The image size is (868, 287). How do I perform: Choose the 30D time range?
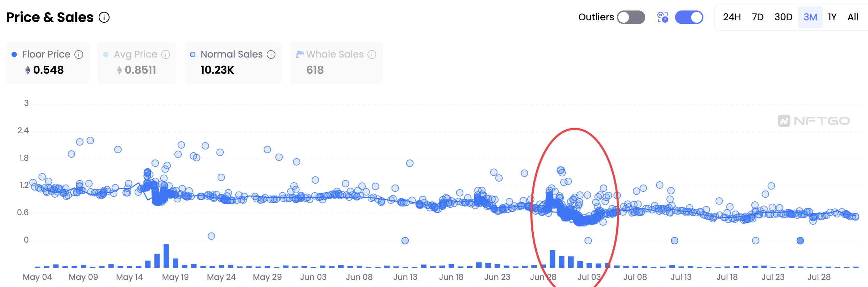pyautogui.click(x=783, y=17)
